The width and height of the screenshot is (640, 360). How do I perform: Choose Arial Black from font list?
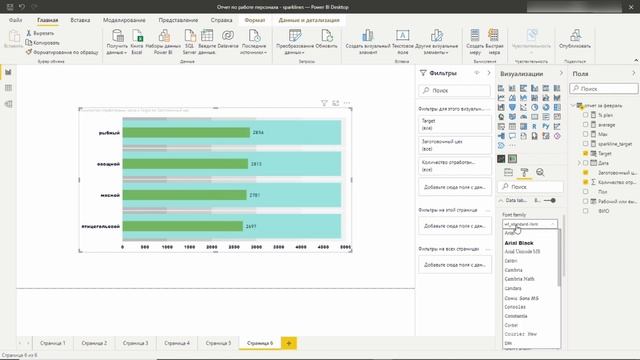(519, 243)
